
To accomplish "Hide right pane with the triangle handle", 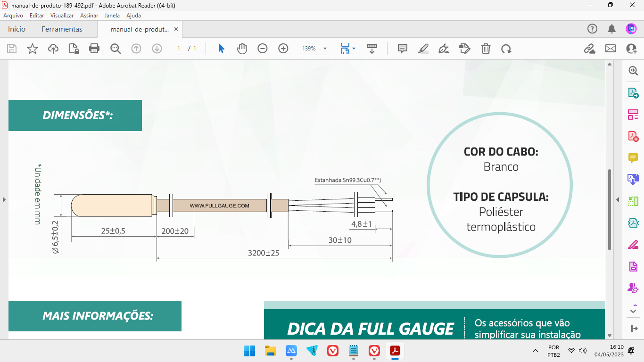I will coord(618,200).
